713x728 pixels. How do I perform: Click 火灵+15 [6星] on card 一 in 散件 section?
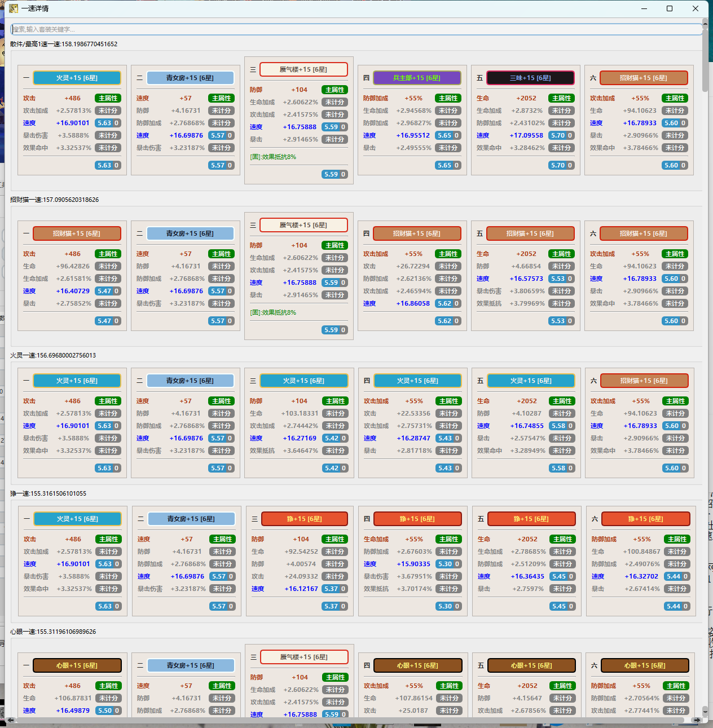pyautogui.click(x=77, y=78)
